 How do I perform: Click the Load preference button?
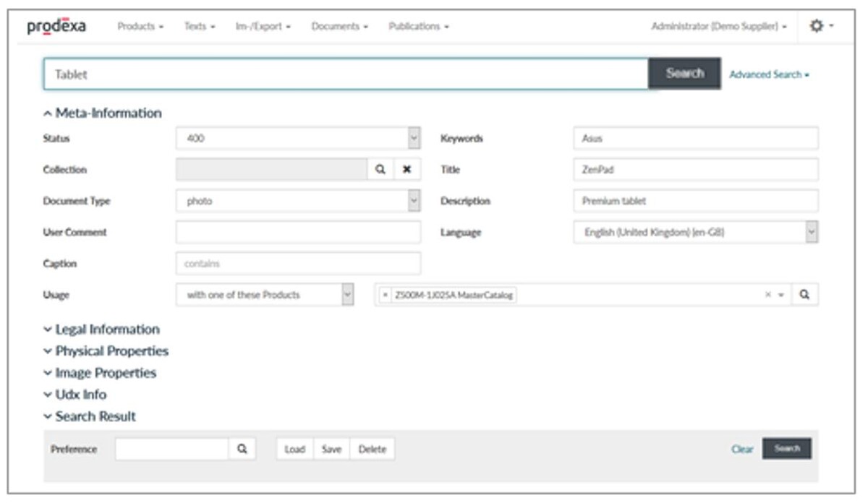point(294,449)
